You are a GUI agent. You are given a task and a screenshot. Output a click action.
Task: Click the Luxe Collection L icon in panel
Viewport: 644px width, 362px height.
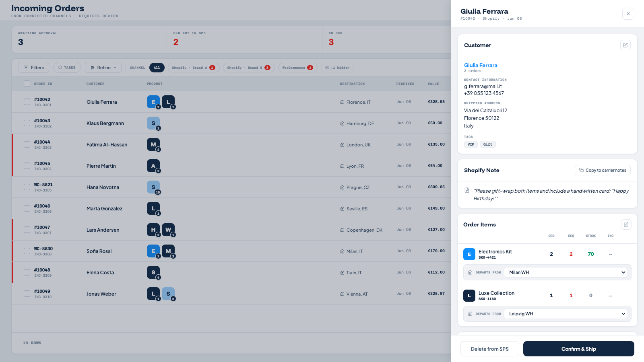(469, 296)
